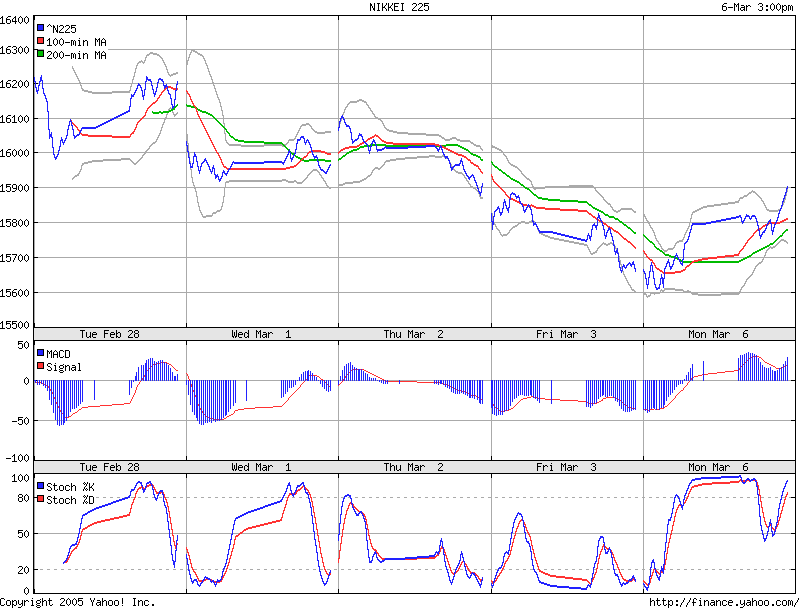Click the Signal legend label

[x=64, y=367]
